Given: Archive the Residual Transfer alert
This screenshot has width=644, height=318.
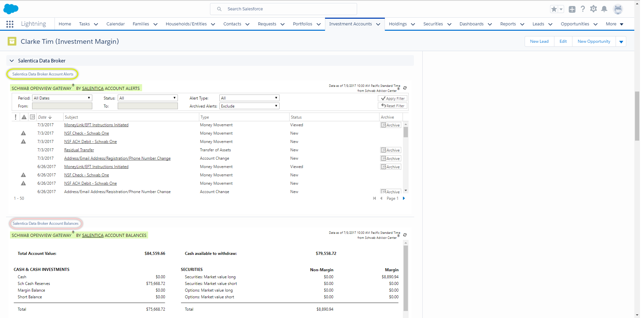Looking at the screenshot, I should (x=391, y=150).
